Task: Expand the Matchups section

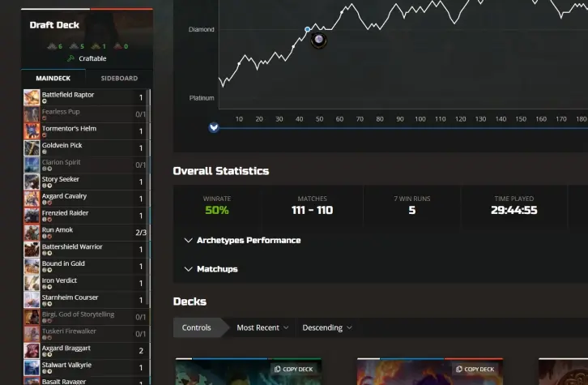Action: tap(211, 269)
